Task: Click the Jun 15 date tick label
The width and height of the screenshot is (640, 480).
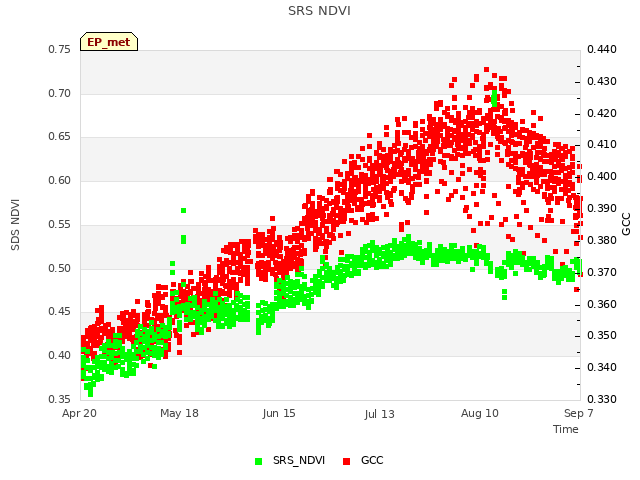Action: pyautogui.click(x=279, y=413)
